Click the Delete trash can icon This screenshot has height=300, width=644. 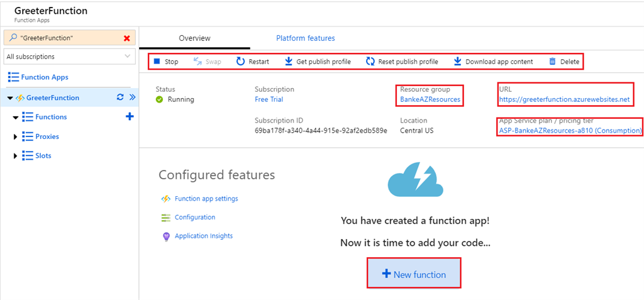(552, 62)
